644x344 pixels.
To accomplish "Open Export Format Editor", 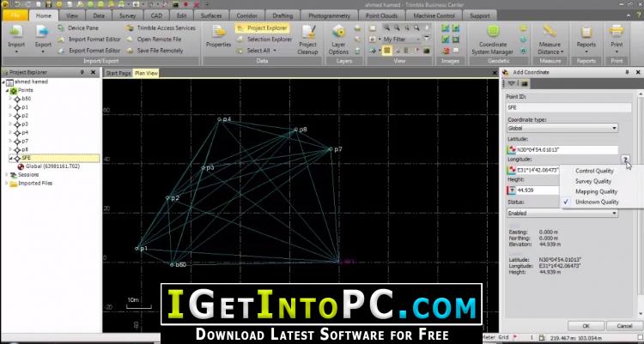I will pyautogui.click(x=89, y=51).
